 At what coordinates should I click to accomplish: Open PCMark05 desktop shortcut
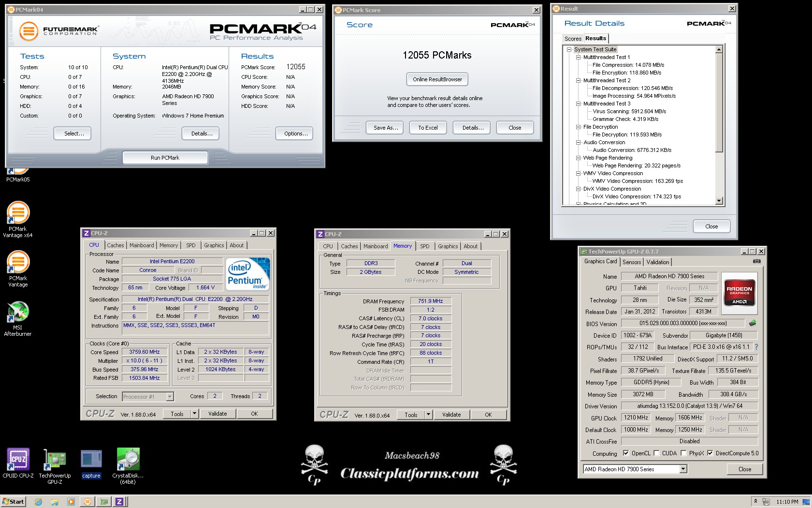pos(18,175)
